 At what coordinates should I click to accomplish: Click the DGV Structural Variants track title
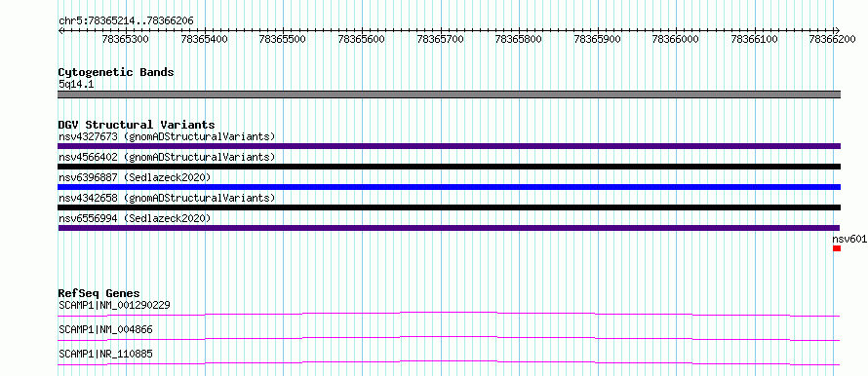click(x=137, y=125)
